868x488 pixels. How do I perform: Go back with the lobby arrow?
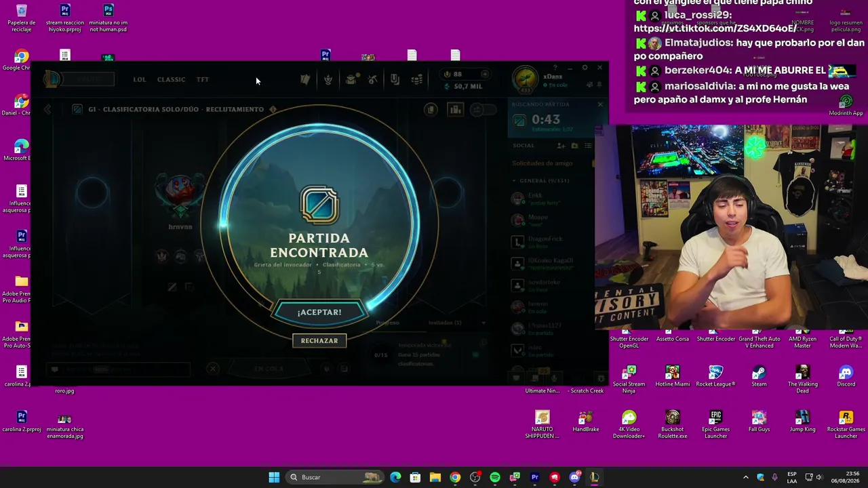coord(47,109)
